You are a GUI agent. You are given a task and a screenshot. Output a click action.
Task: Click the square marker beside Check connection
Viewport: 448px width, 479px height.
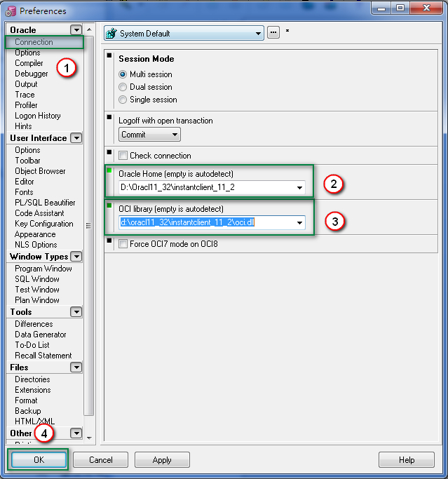click(x=109, y=151)
